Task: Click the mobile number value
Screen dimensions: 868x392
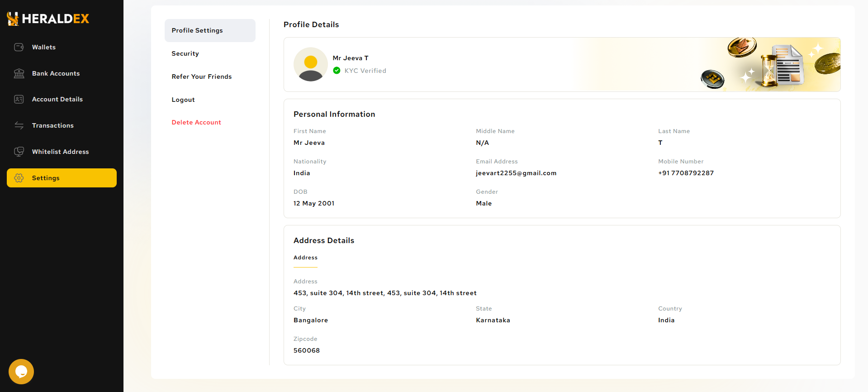Action: (x=686, y=173)
